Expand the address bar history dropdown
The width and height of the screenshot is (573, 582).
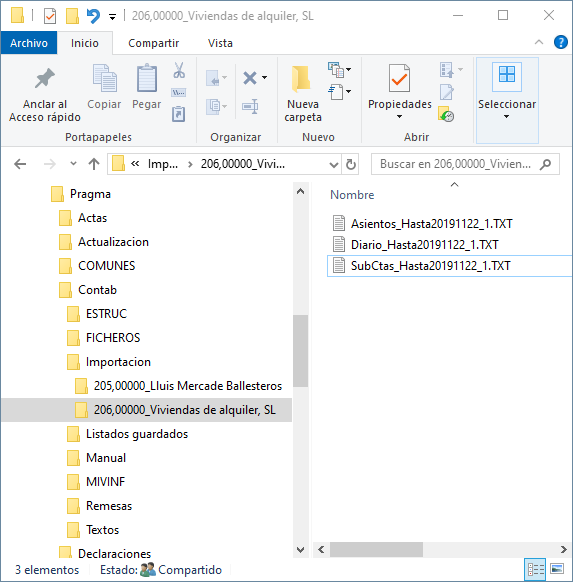[x=334, y=164]
